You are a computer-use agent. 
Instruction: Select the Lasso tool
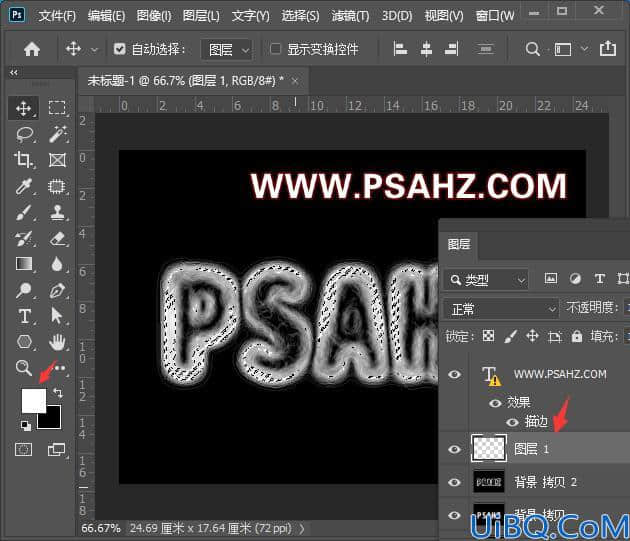click(x=24, y=134)
